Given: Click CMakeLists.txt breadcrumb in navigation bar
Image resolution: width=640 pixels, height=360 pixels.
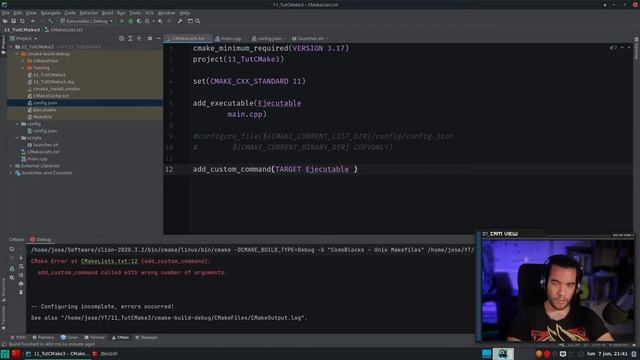Looking at the screenshot, I should coord(64,30).
